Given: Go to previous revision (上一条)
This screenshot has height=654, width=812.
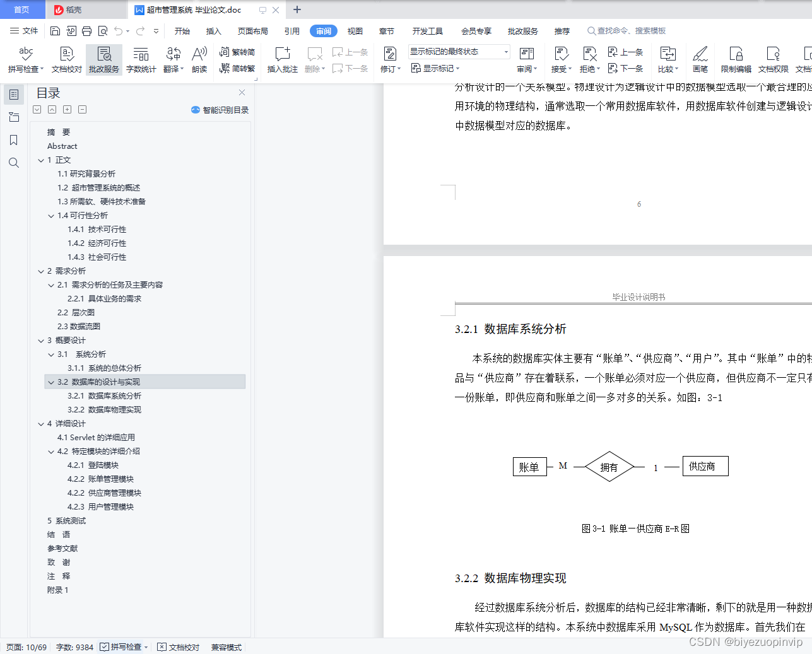Looking at the screenshot, I should (x=625, y=52).
